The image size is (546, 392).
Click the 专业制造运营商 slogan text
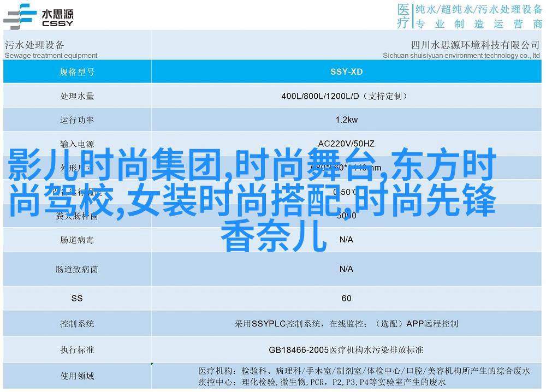click(x=479, y=23)
